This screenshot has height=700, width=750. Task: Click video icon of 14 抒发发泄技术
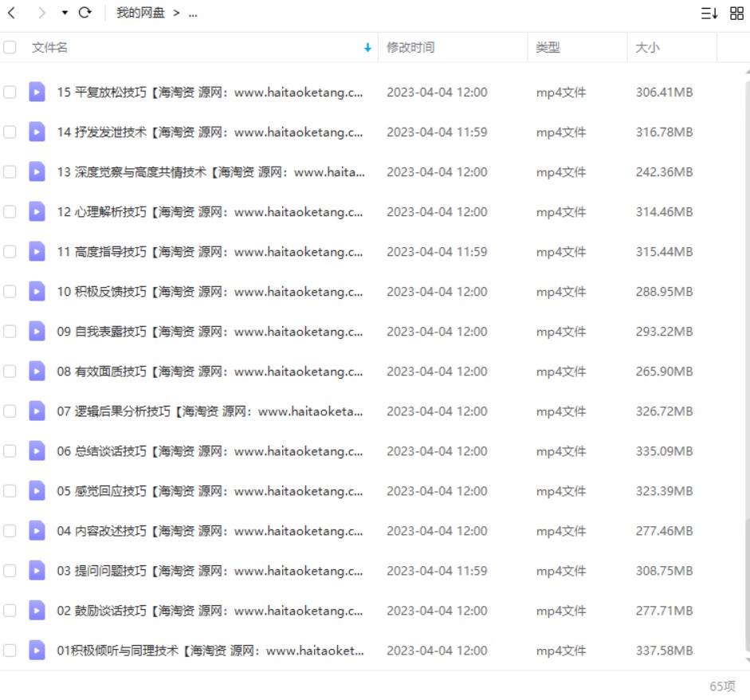(37, 132)
